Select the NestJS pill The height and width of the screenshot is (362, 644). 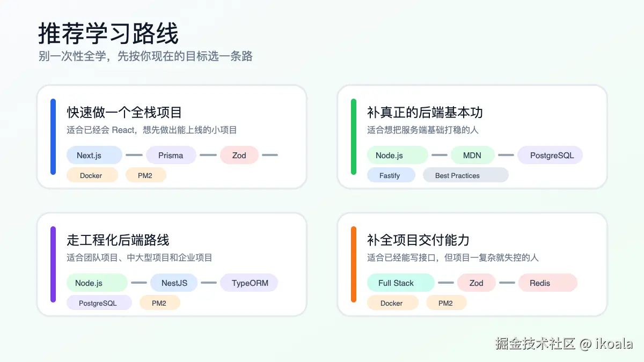point(174,283)
